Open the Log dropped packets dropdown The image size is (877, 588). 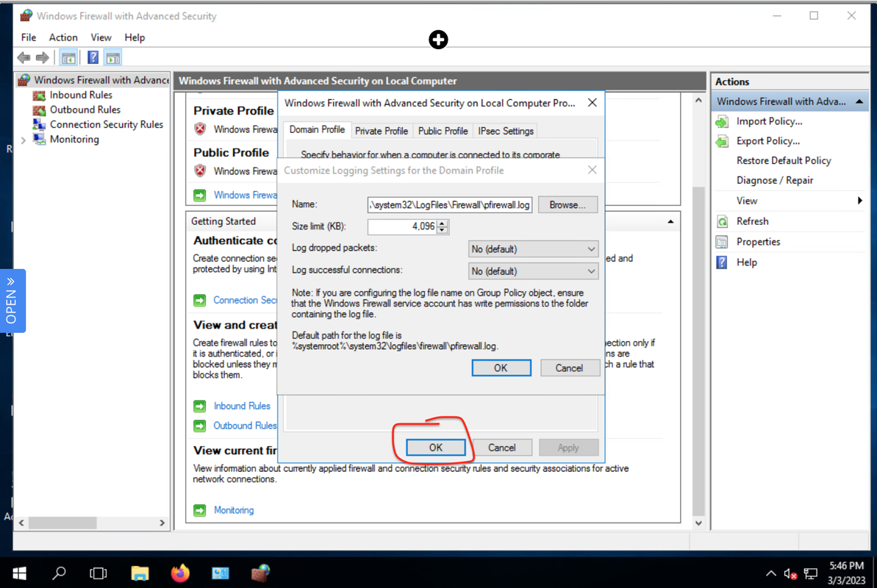click(x=533, y=249)
